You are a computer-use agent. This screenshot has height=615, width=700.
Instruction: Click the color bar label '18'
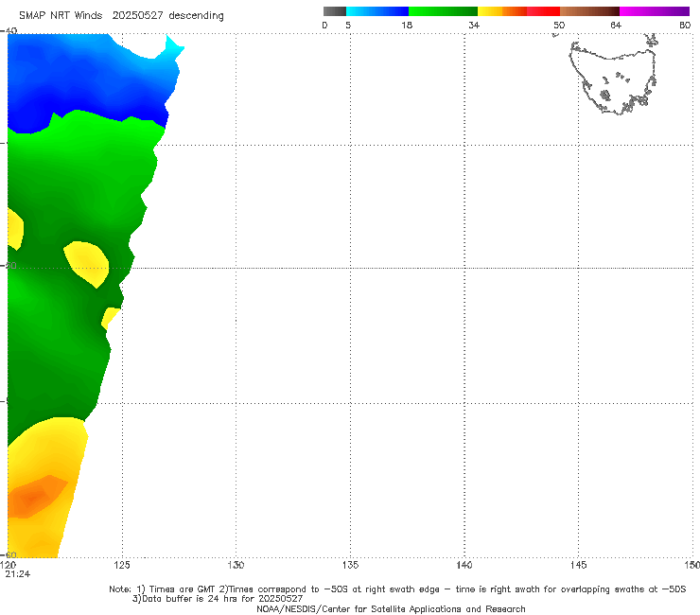[407, 26]
